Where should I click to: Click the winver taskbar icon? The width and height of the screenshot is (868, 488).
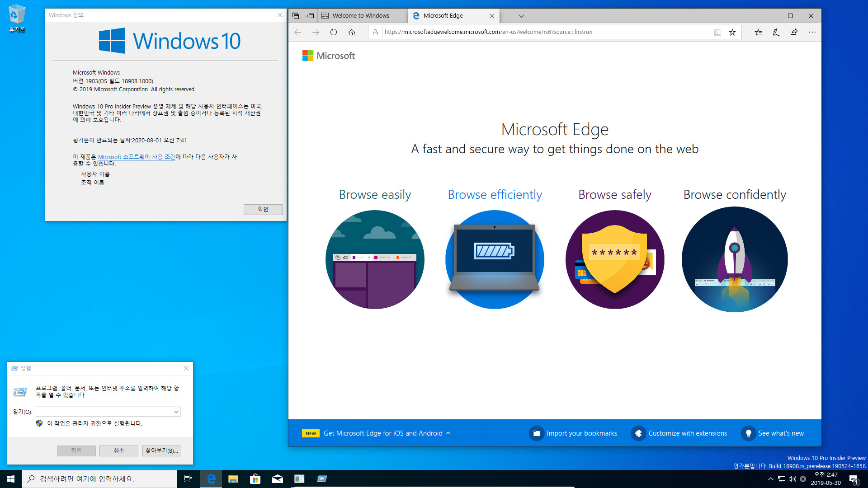click(299, 479)
